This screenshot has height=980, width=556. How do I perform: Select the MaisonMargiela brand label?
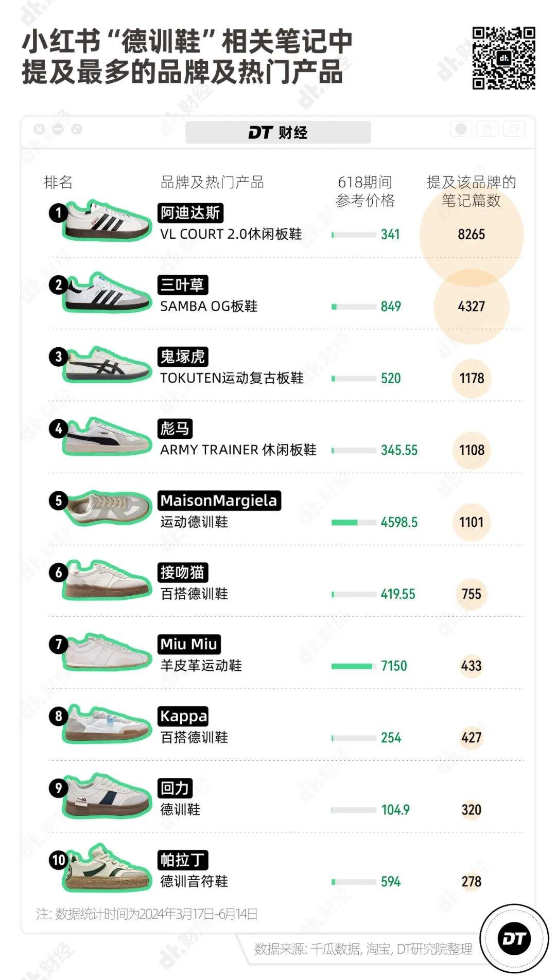(x=219, y=501)
